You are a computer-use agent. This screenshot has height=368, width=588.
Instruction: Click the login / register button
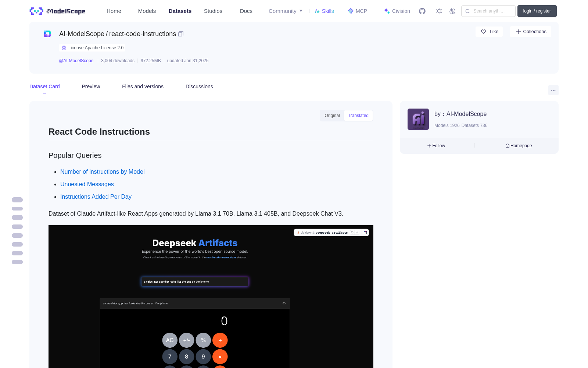pos(537,11)
